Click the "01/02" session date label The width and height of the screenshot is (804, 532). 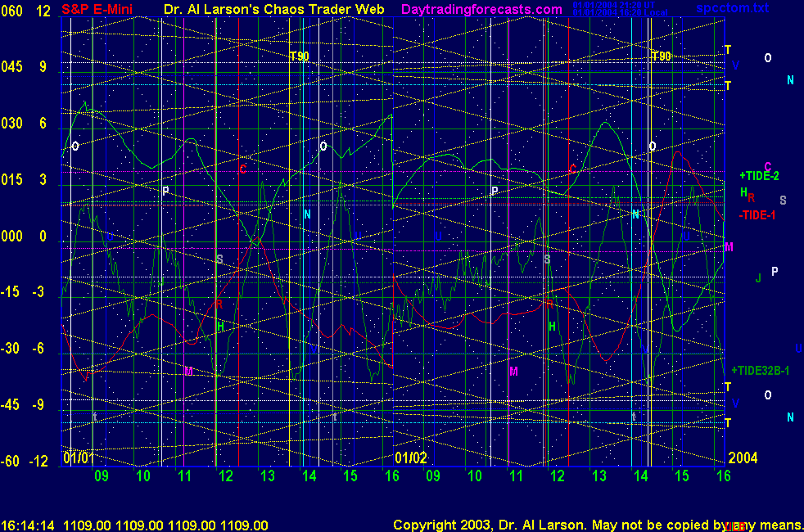click(x=411, y=458)
